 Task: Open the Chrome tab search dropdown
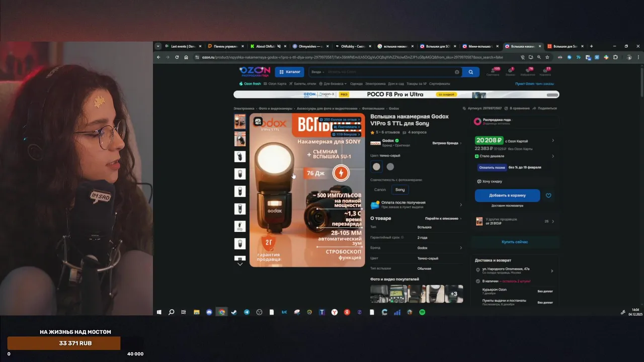158,46
